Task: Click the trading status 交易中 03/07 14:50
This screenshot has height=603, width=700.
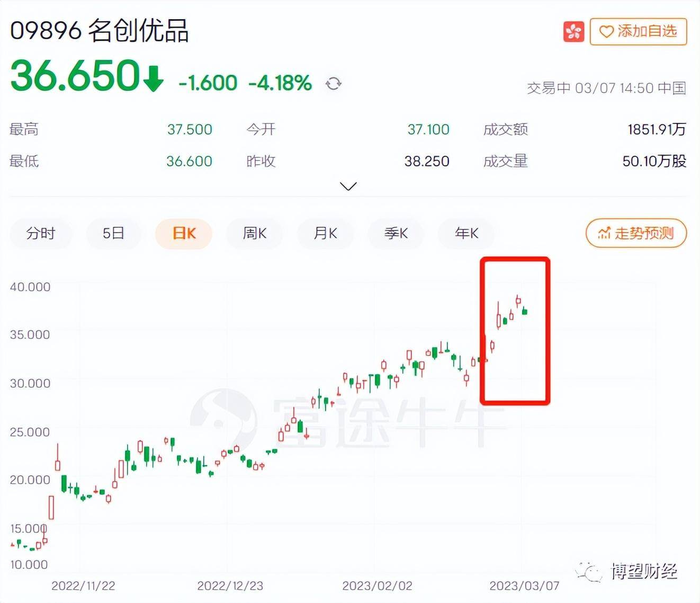Action: (590, 88)
